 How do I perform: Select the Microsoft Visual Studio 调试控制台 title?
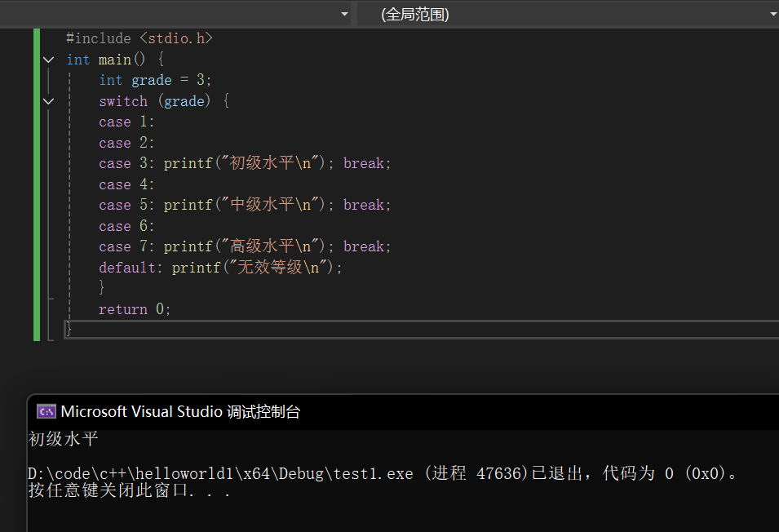[180, 412]
